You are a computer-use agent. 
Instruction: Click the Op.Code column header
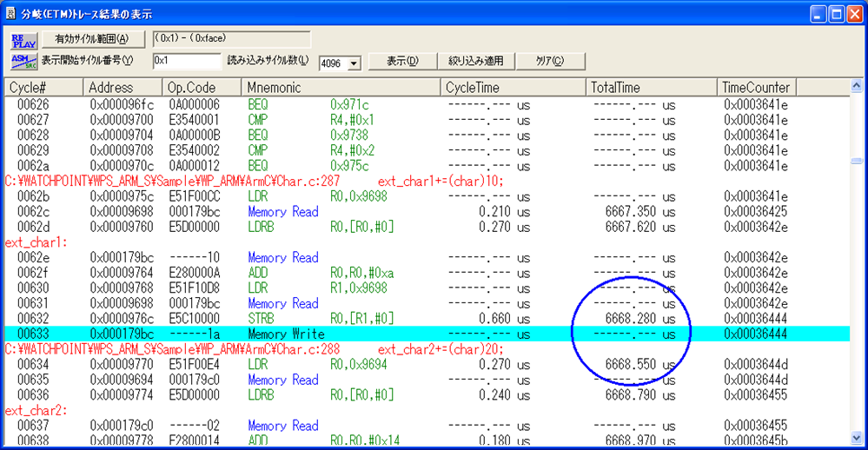pyautogui.click(x=202, y=88)
